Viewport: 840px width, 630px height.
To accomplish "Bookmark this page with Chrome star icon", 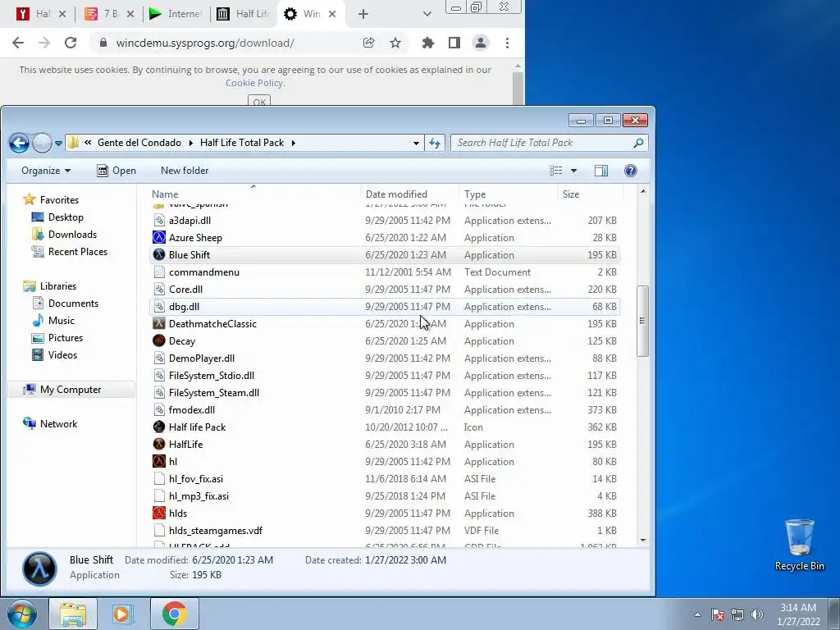I will [x=395, y=43].
